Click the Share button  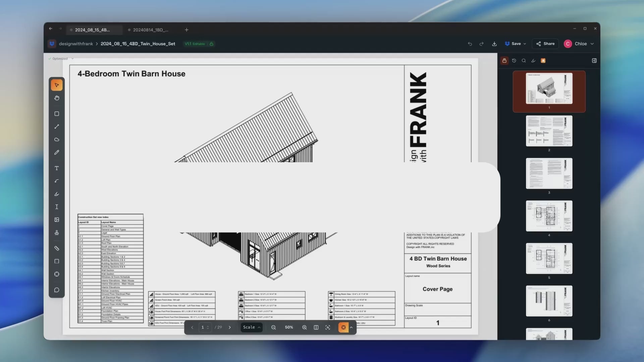click(x=545, y=44)
